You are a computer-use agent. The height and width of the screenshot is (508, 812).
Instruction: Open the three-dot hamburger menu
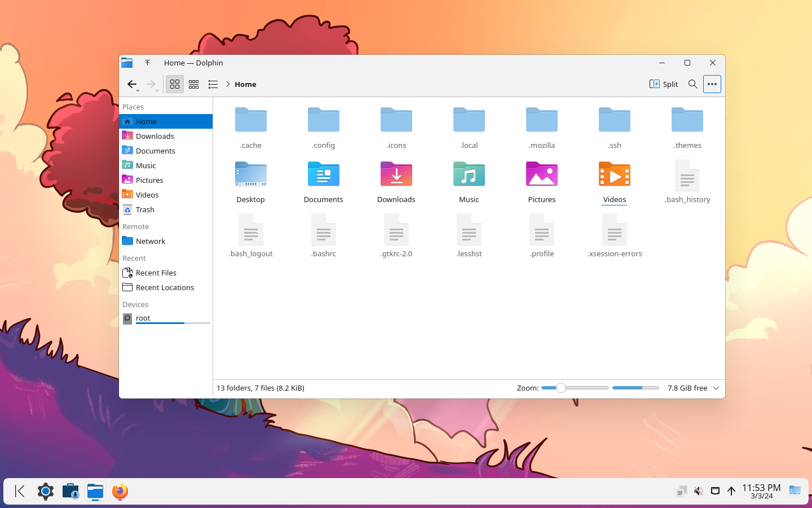(x=712, y=84)
